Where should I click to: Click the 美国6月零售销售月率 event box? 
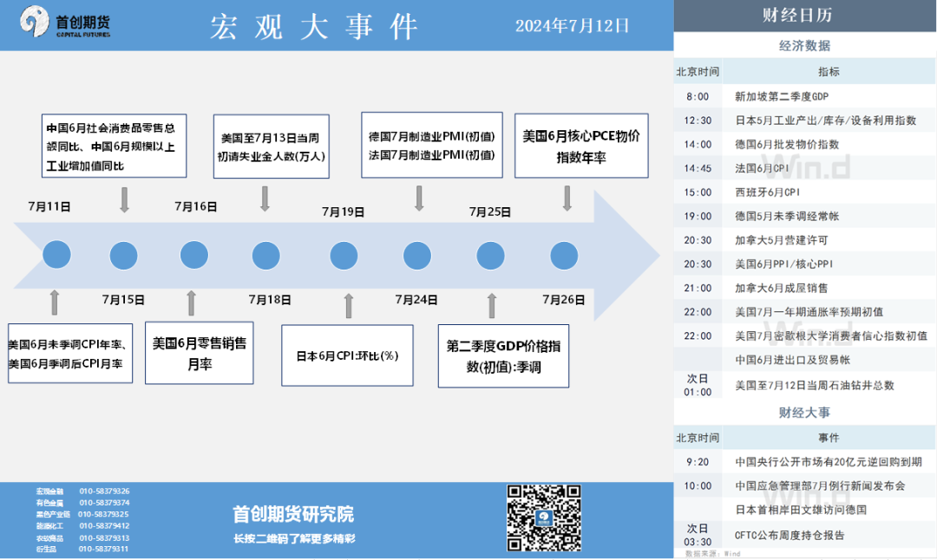(199, 354)
